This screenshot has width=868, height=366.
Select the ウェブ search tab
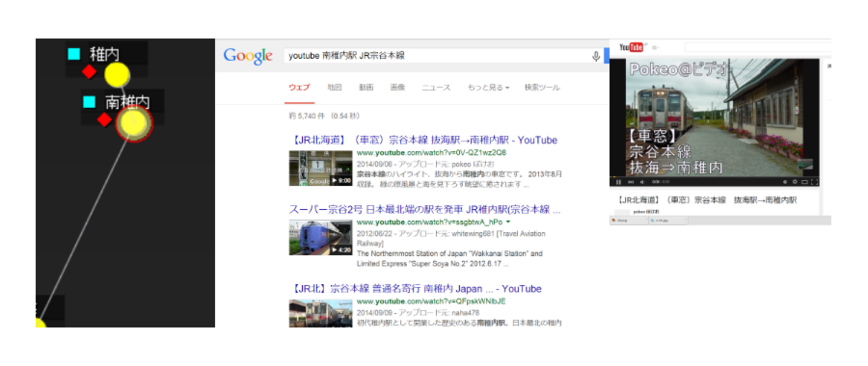pyautogui.click(x=299, y=88)
